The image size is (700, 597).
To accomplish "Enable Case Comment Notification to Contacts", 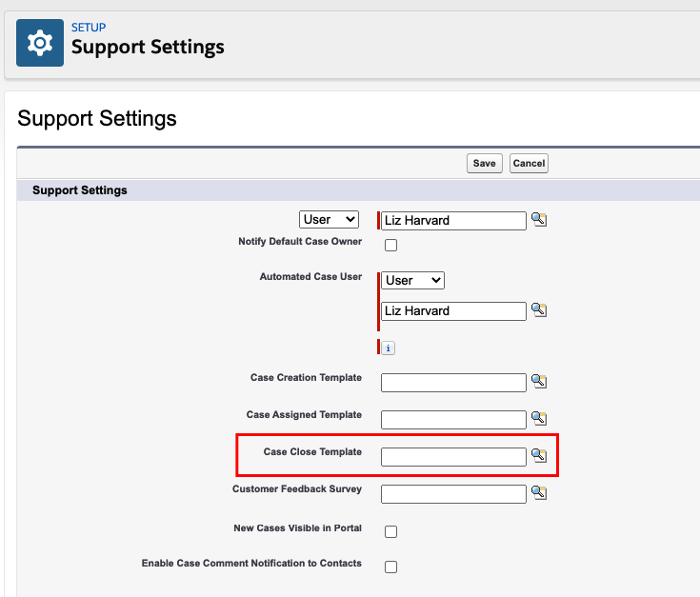I will [390, 567].
